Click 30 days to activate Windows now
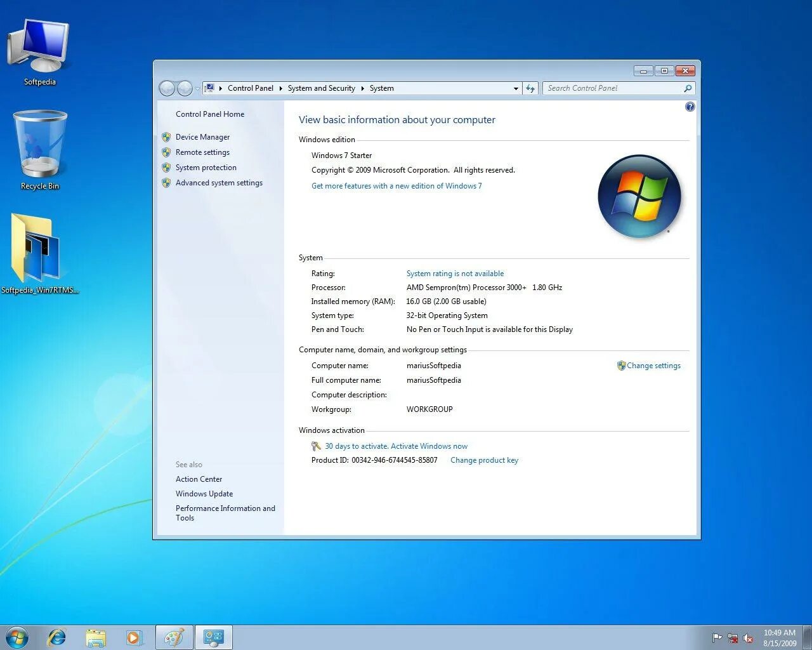The width and height of the screenshot is (812, 650). tap(396, 446)
